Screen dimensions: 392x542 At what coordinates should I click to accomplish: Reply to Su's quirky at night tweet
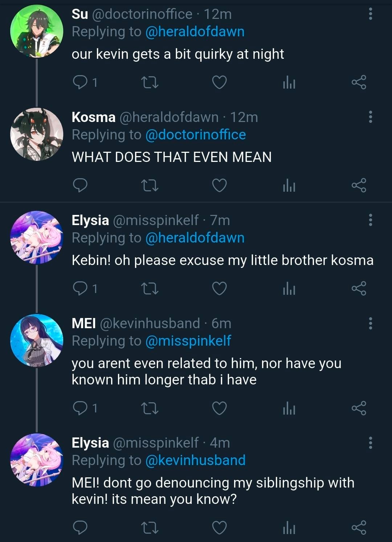(80, 82)
